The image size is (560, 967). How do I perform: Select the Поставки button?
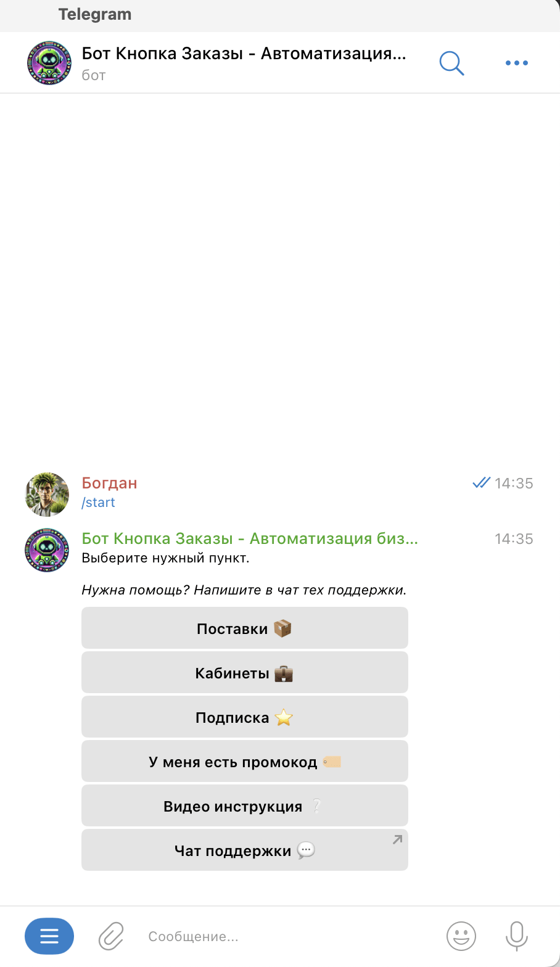(x=245, y=628)
